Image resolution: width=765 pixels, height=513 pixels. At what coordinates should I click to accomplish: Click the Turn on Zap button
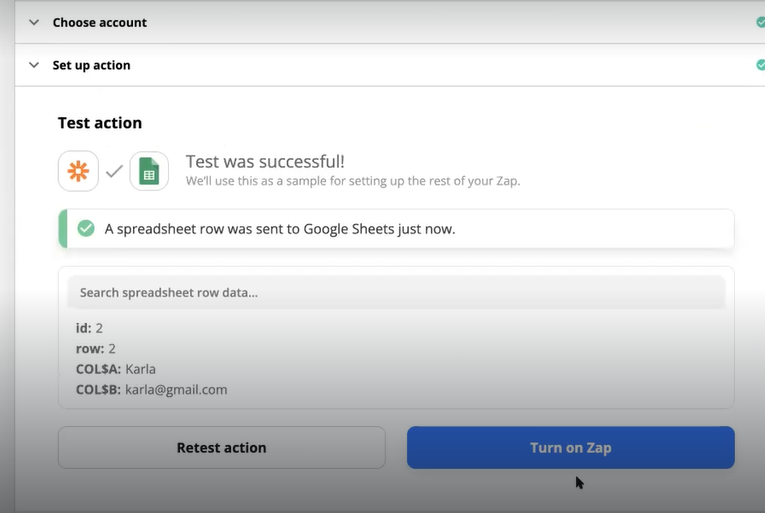571,448
